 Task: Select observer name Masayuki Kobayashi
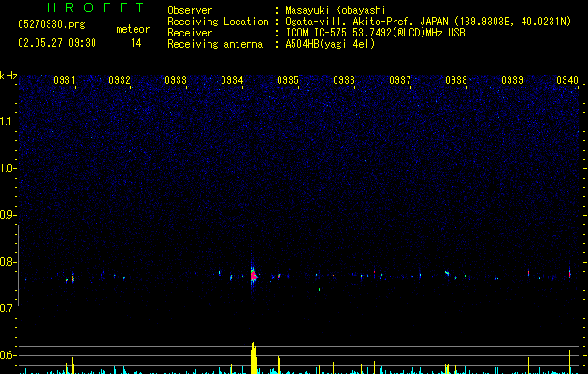pyautogui.click(x=336, y=10)
